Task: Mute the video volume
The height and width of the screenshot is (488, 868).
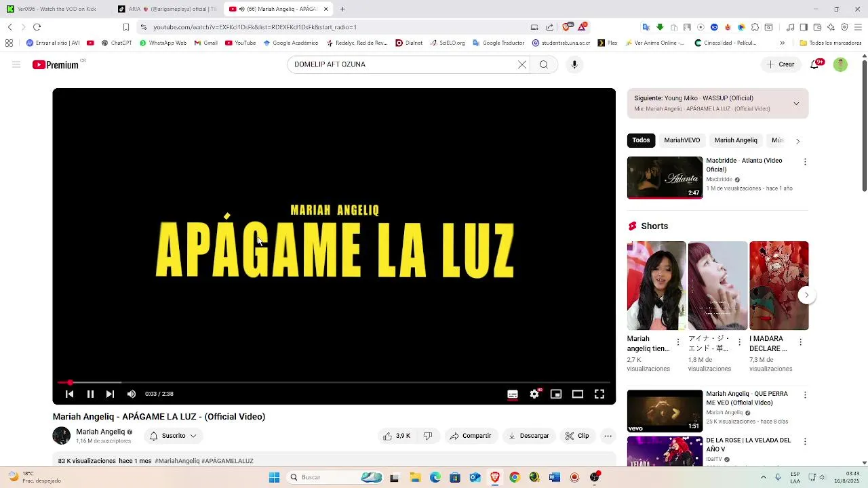Action: click(132, 394)
